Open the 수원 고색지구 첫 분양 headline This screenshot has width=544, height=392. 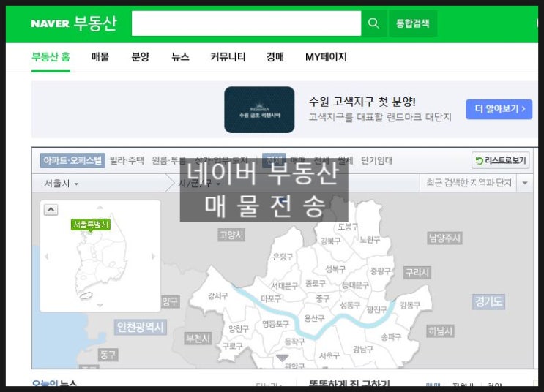tap(362, 102)
